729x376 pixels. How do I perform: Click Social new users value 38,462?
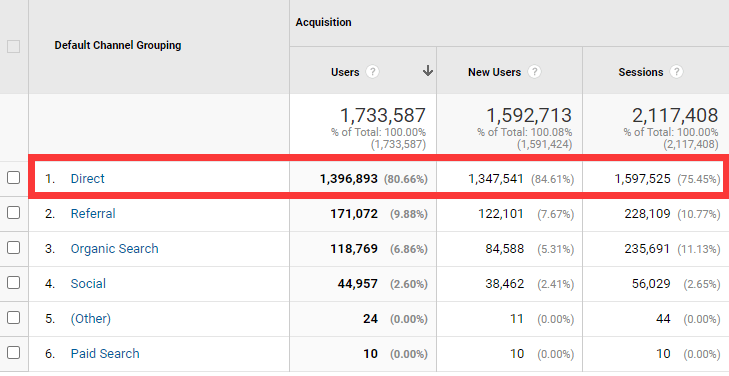click(504, 284)
